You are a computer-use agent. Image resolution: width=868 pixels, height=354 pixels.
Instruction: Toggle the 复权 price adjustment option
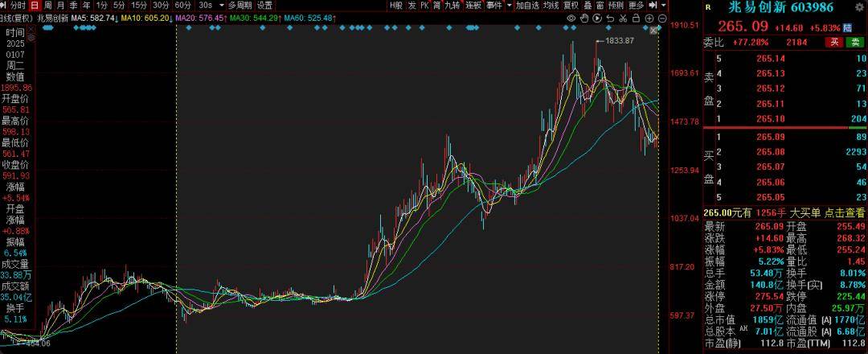(571, 5)
